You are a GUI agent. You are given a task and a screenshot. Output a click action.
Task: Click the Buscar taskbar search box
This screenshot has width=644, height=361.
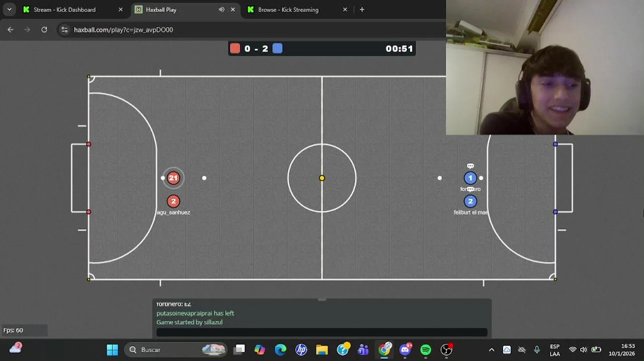click(x=175, y=349)
